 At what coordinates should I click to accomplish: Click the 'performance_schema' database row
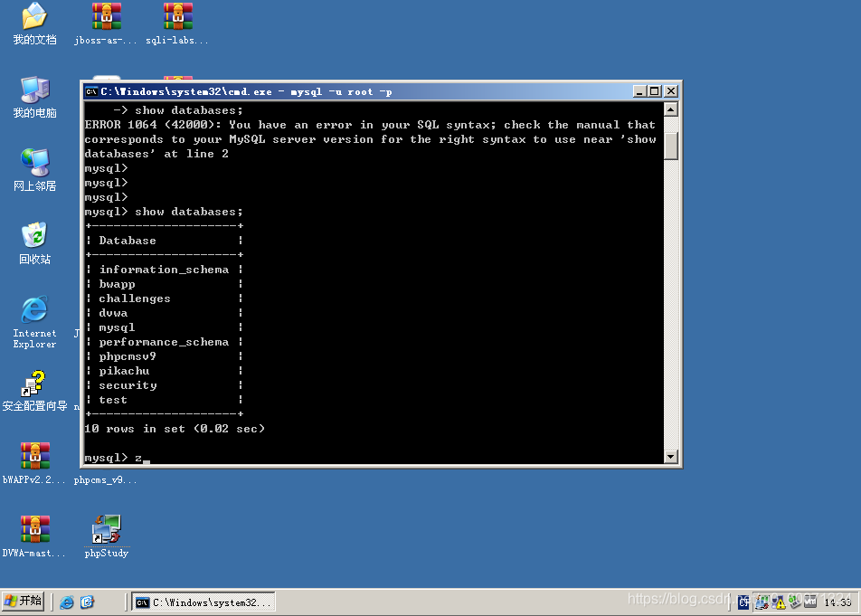pyautogui.click(x=164, y=342)
